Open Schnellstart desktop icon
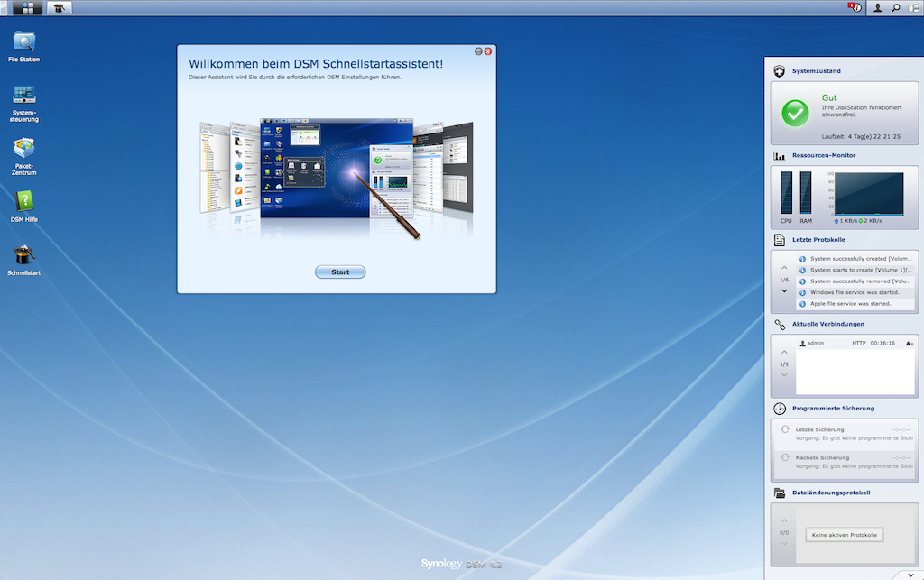 tap(24, 261)
